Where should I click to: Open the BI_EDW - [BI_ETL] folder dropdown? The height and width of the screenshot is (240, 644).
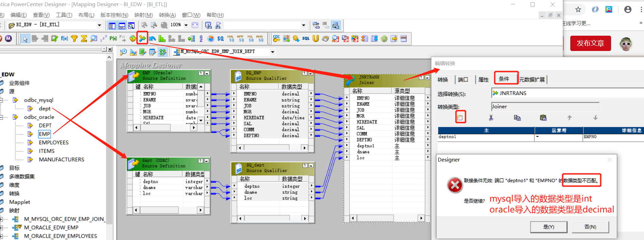point(99,25)
